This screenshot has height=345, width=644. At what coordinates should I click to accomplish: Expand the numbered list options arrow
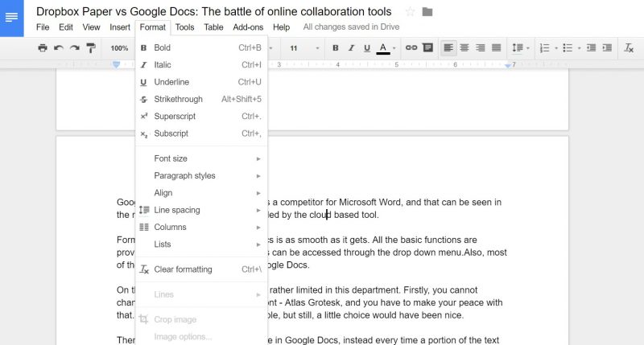click(x=556, y=48)
